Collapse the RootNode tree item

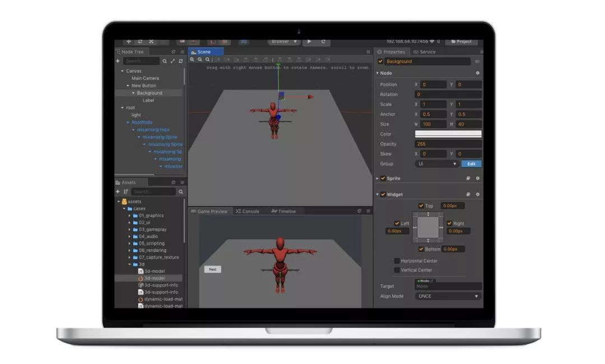click(128, 122)
